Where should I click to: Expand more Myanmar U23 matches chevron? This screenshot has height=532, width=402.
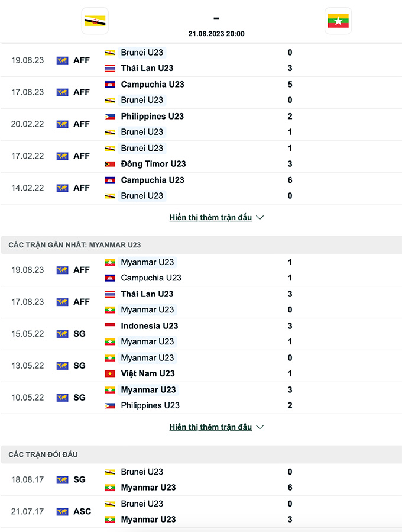[260, 427]
